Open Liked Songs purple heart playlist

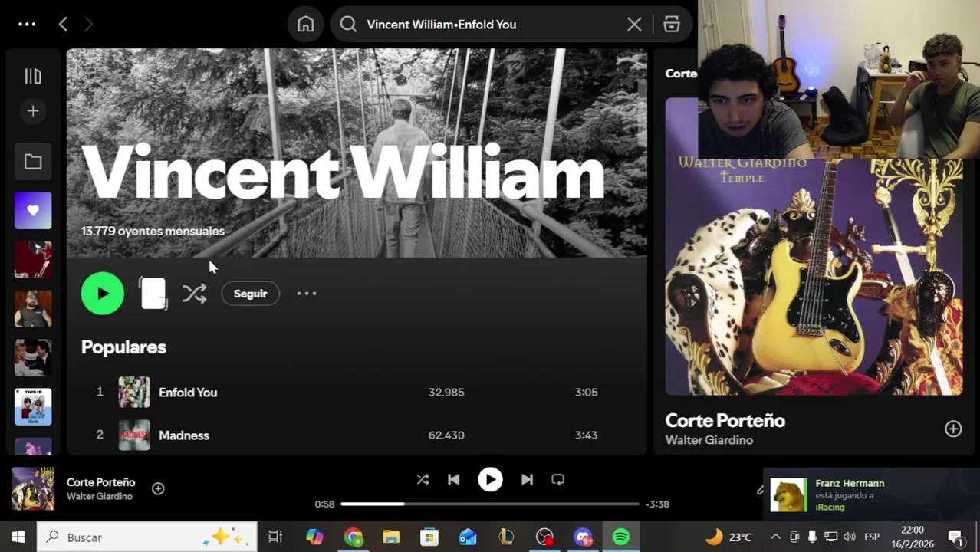(x=33, y=211)
